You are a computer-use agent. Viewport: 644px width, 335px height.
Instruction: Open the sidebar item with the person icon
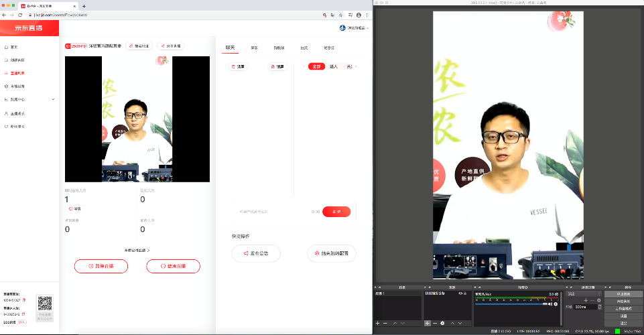(14, 113)
